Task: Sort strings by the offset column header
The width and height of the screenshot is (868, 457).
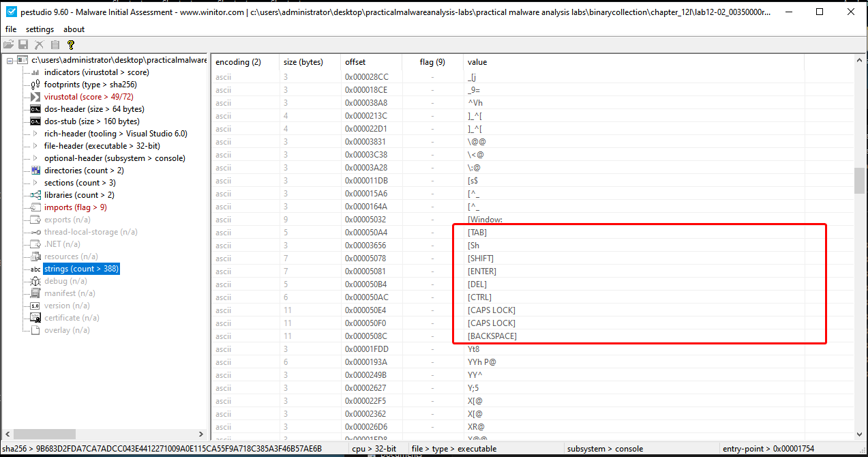Action: coord(355,62)
